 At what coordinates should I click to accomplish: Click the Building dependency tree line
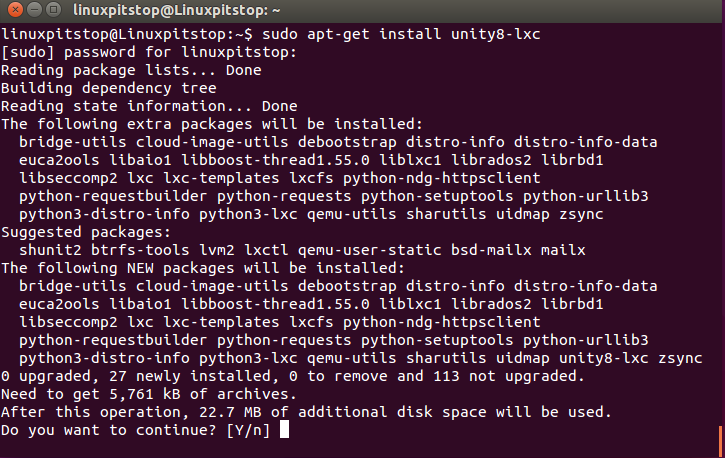[x=109, y=88]
